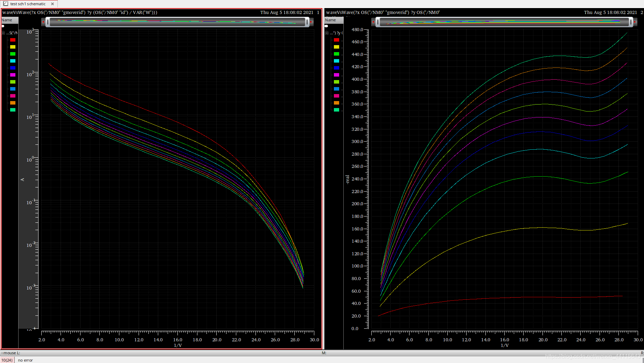Click the 16.0 X-axis tick on left plot
This screenshot has height=363, width=644.
click(x=177, y=340)
